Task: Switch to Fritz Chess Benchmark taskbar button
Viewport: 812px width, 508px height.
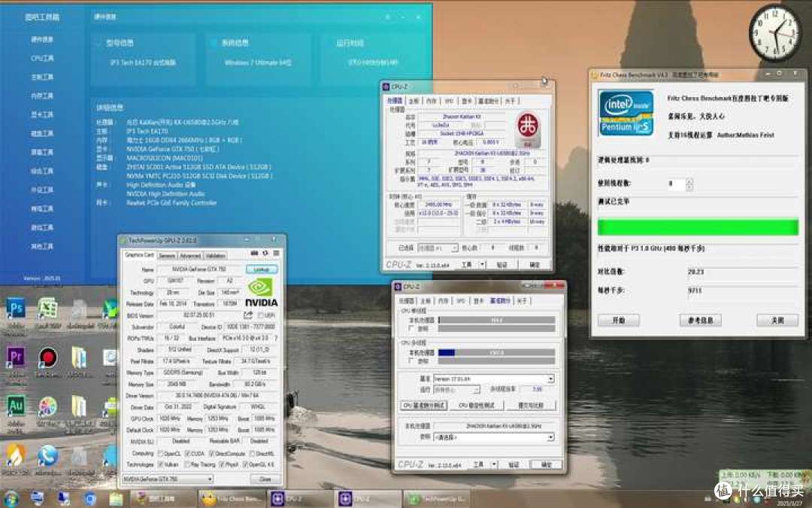Action: click(232, 499)
